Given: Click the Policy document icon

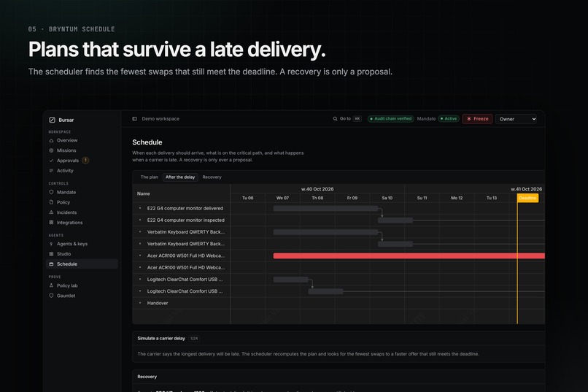Looking at the screenshot, I should coord(51,202).
